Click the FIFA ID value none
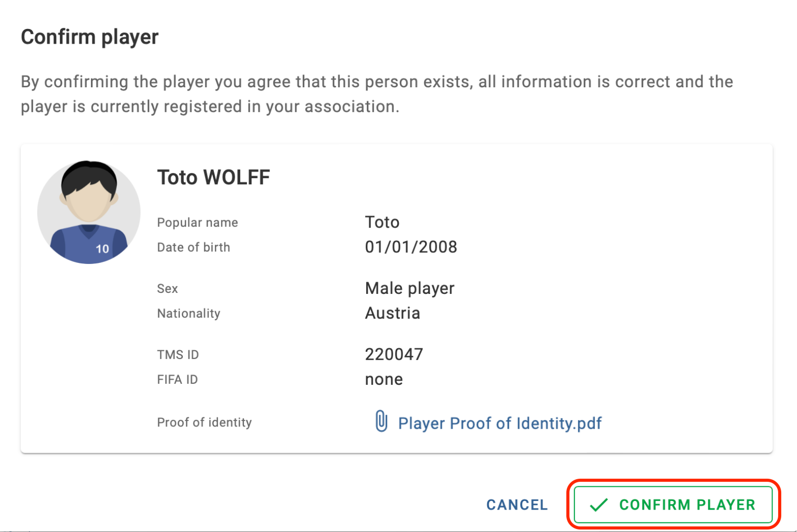The width and height of the screenshot is (797, 532). pos(384,379)
